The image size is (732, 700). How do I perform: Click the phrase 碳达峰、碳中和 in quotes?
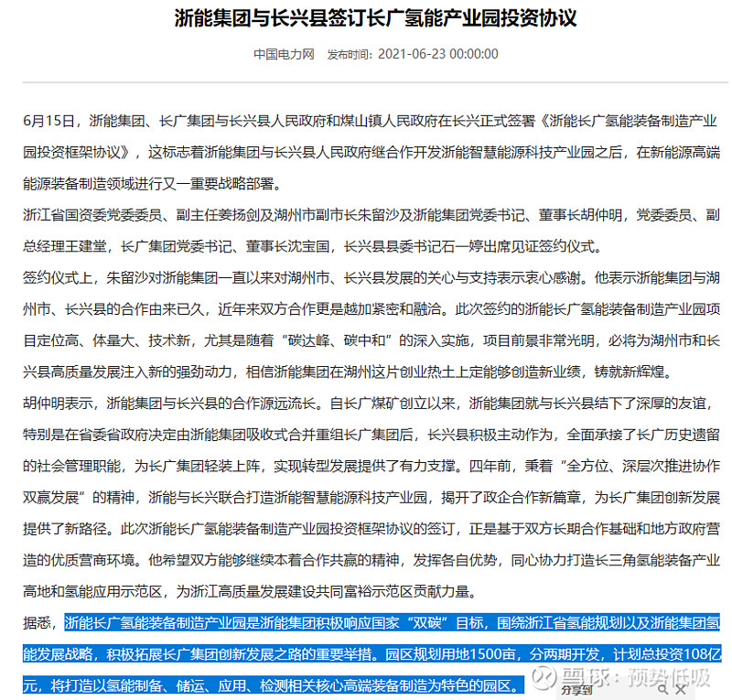pos(336,340)
